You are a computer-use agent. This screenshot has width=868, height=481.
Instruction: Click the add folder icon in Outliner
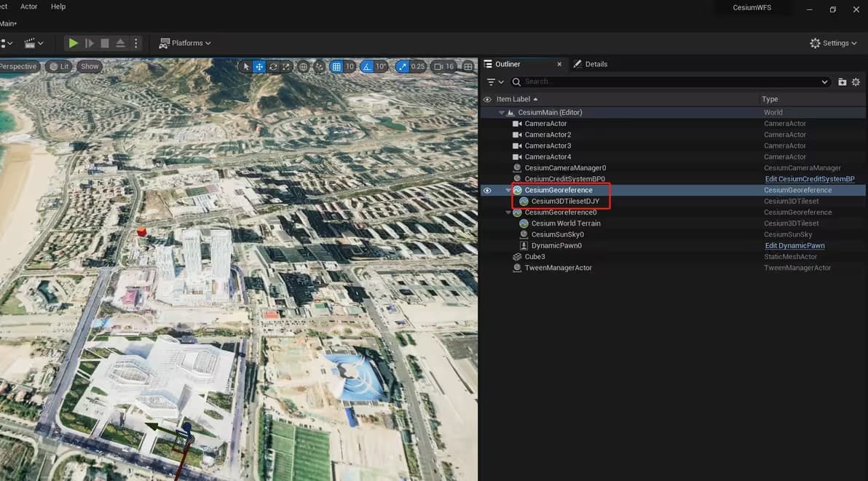[842, 82]
